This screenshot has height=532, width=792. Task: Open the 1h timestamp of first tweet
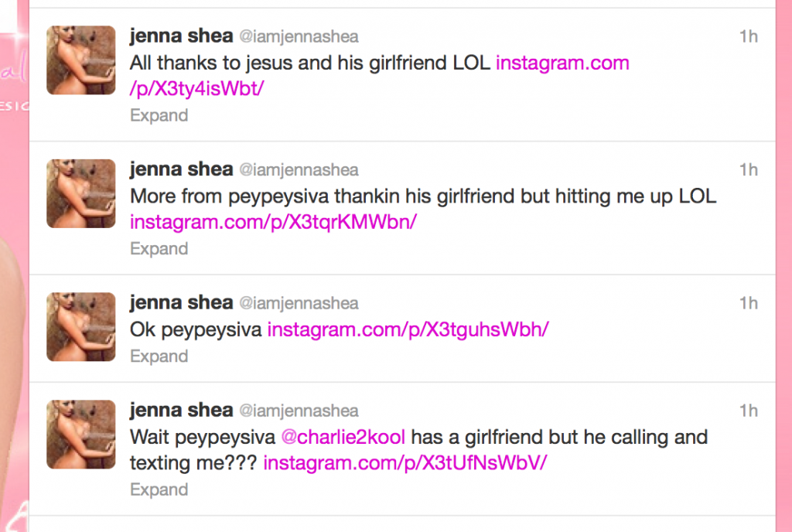[x=749, y=36]
